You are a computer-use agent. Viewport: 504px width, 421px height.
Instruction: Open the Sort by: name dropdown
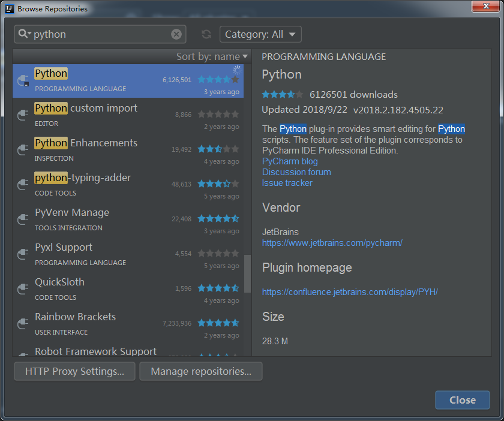212,56
